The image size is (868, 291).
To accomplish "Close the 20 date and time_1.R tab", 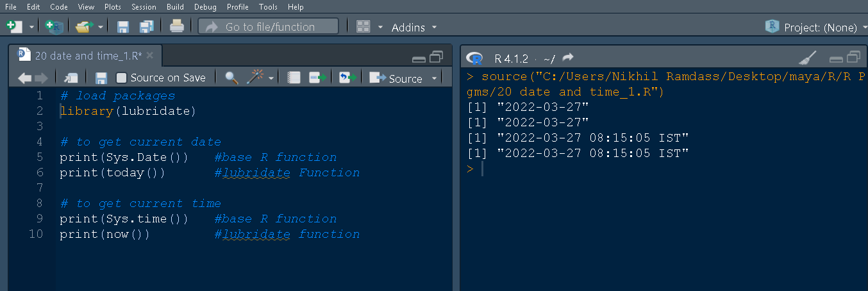I will [x=150, y=56].
